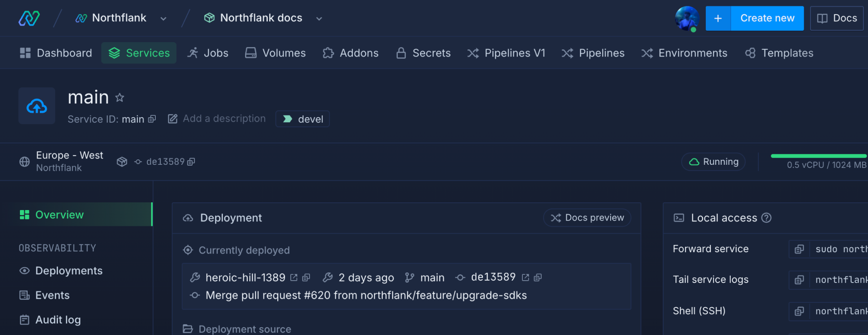Copy commit de13589 in header bar
This screenshot has height=335, width=868.
point(191,162)
